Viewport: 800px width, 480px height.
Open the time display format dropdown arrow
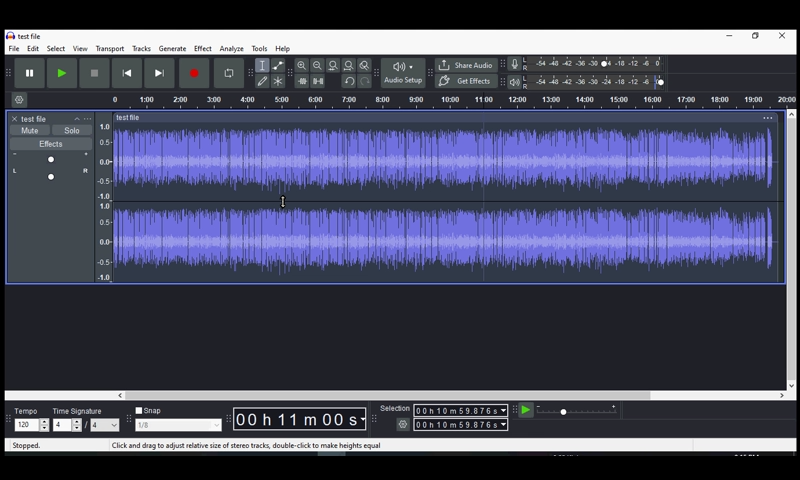(x=363, y=419)
